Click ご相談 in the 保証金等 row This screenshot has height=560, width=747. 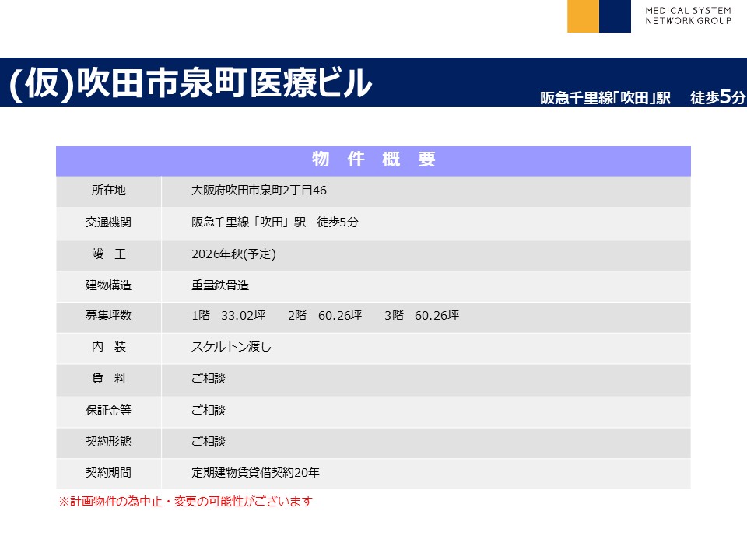coord(209,410)
